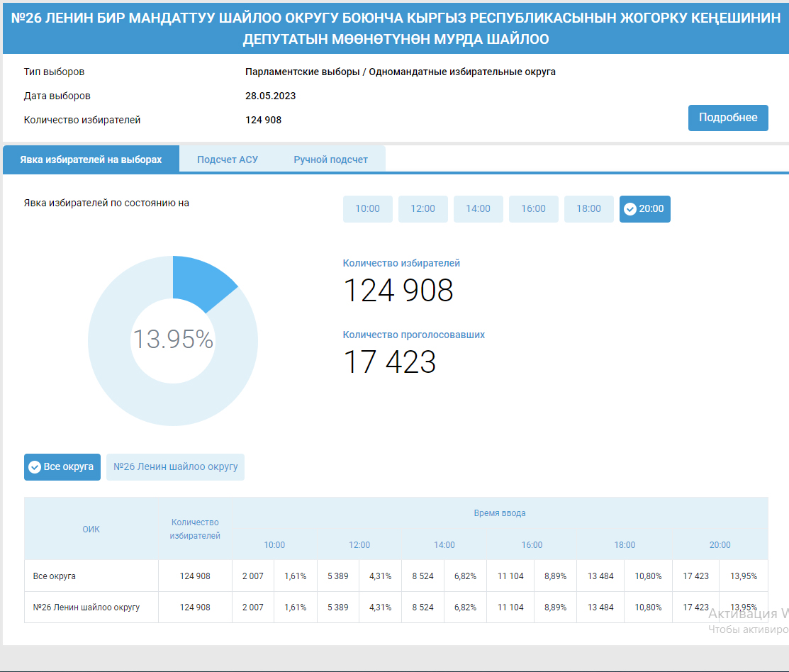Show turnout as of 14:00
Screen dimensions: 789x672
coord(478,208)
